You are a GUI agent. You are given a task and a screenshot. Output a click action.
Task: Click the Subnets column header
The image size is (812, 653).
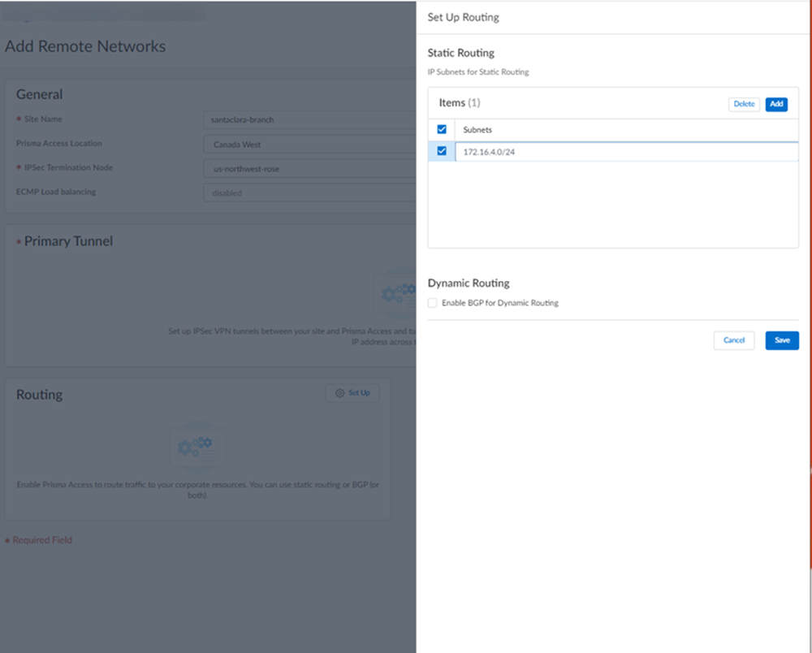(x=477, y=130)
